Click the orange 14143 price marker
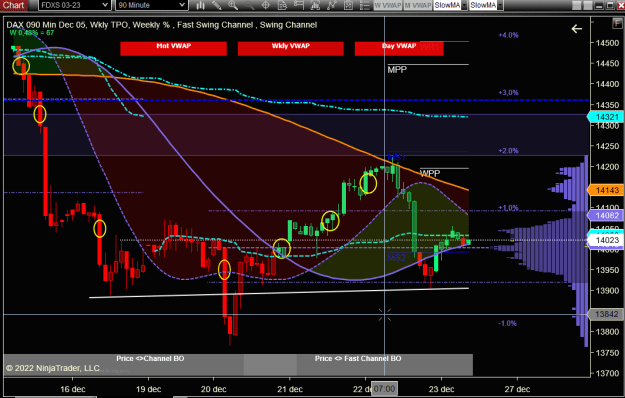Screen dimensions: 625x398 tap(606, 190)
